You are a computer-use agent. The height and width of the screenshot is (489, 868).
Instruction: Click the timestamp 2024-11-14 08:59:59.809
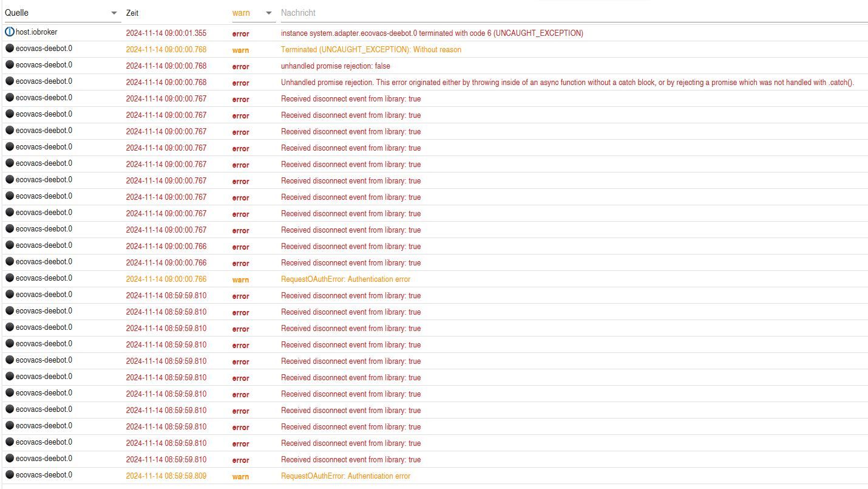point(166,476)
